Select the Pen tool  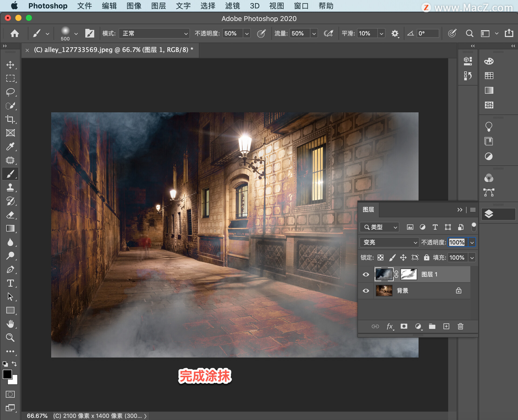point(10,269)
